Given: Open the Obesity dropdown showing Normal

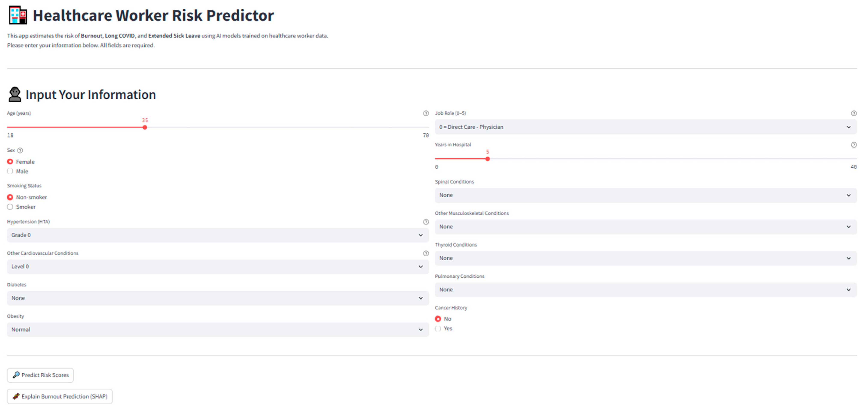Looking at the screenshot, I should (218, 330).
